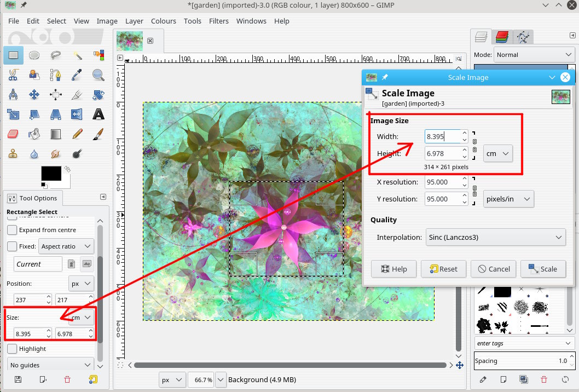The height and width of the screenshot is (392, 579).
Task: Open the Position unit px dropdown
Action: pos(81,284)
